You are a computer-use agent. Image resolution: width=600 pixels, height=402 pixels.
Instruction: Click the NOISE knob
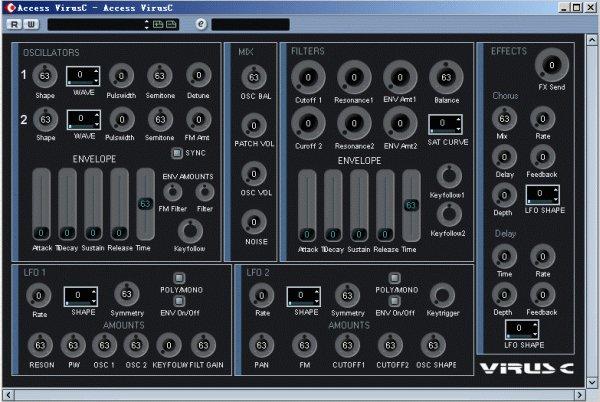[254, 222]
